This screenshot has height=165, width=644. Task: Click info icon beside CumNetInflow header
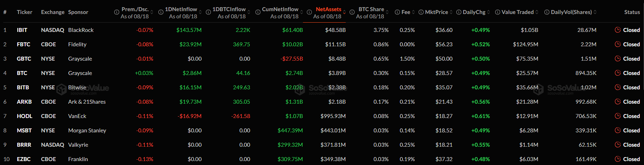258,12
